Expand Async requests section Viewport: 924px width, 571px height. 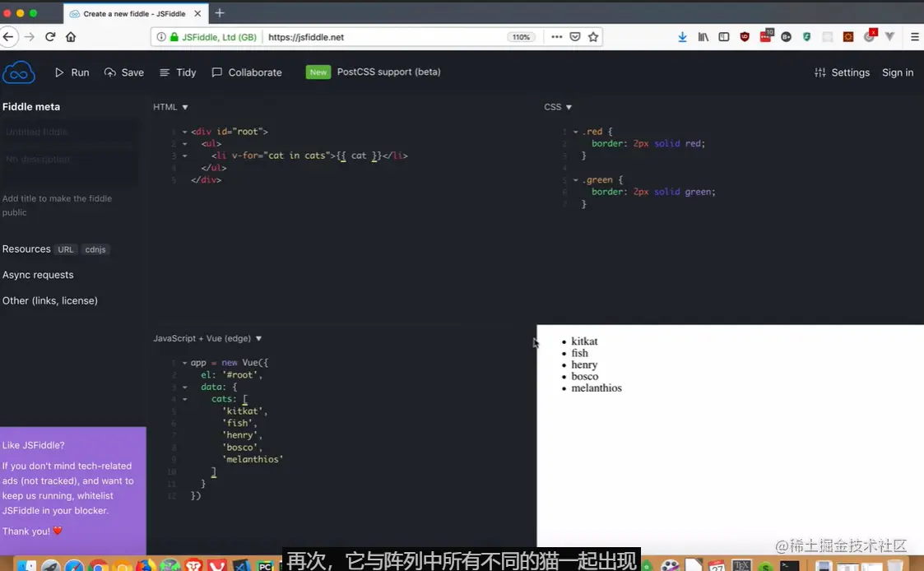[38, 275]
